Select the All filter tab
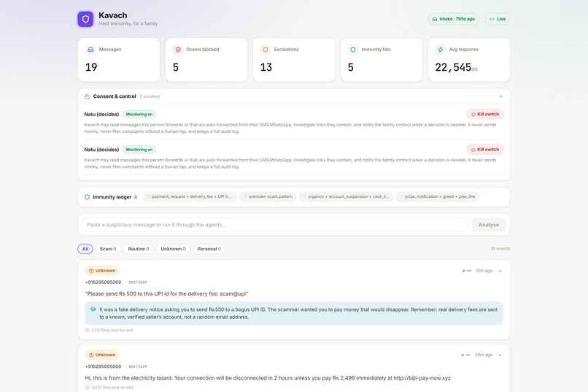588x392 pixels. pyautogui.click(x=85, y=249)
